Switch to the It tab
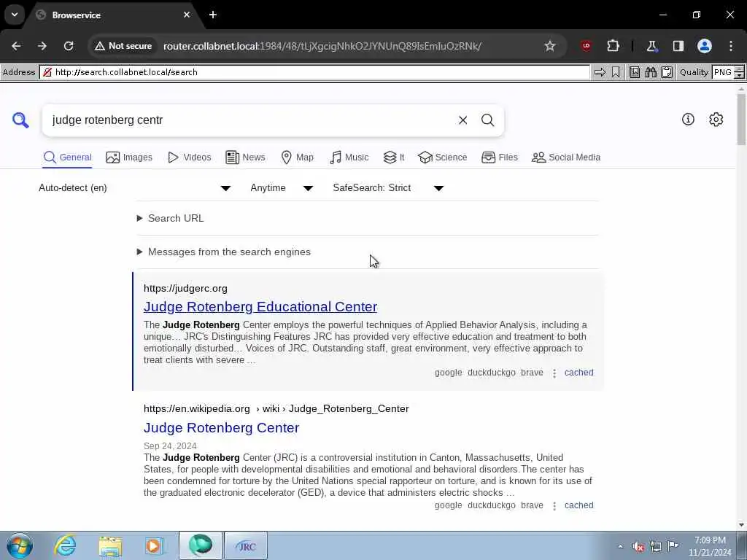 pos(394,157)
